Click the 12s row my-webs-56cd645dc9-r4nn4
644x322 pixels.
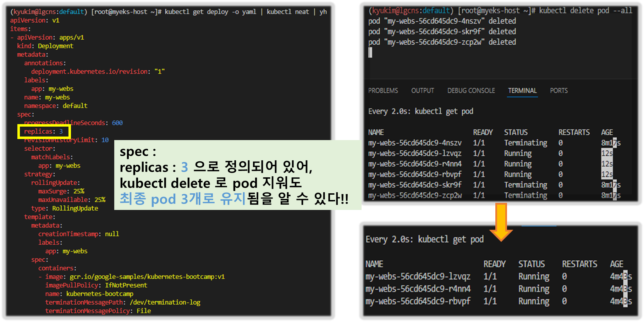point(491,164)
